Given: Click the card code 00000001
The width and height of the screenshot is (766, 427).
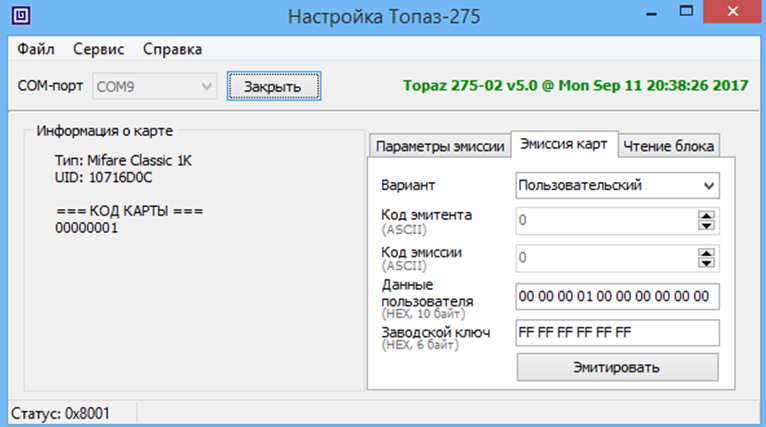Looking at the screenshot, I should point(86,228).
